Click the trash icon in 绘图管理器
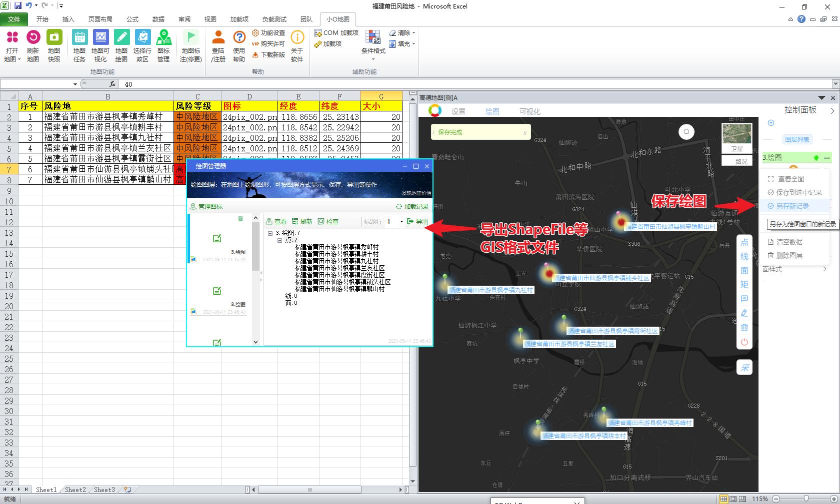The height and width of the screenshot is (504, 840). (x=240, y=218)
